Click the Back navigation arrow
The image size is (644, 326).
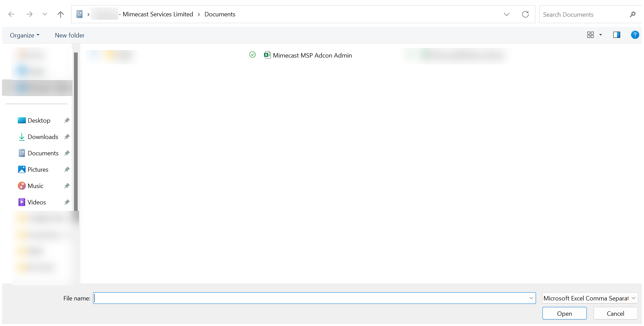click(x=11, y=14)
